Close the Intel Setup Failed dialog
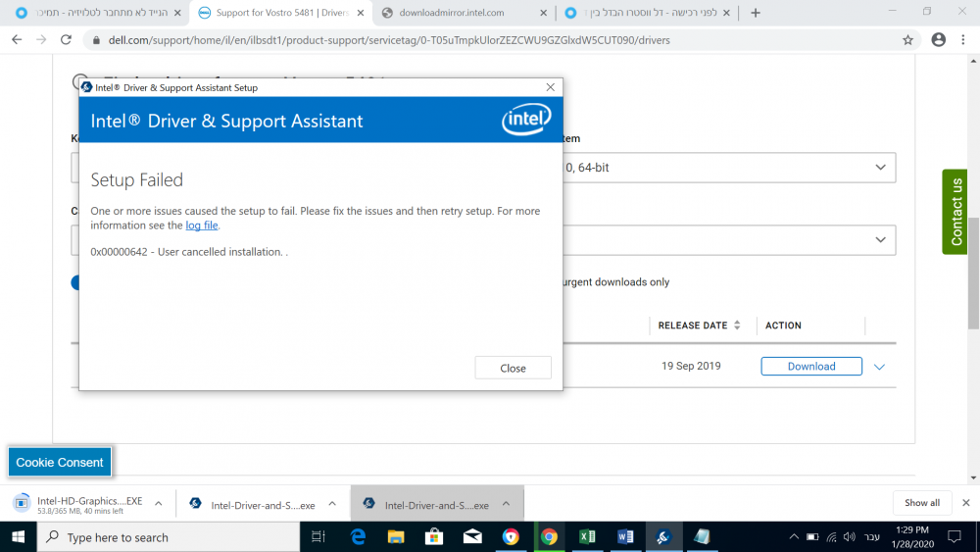Screen dimensions: 980x552 coord(513,369)
